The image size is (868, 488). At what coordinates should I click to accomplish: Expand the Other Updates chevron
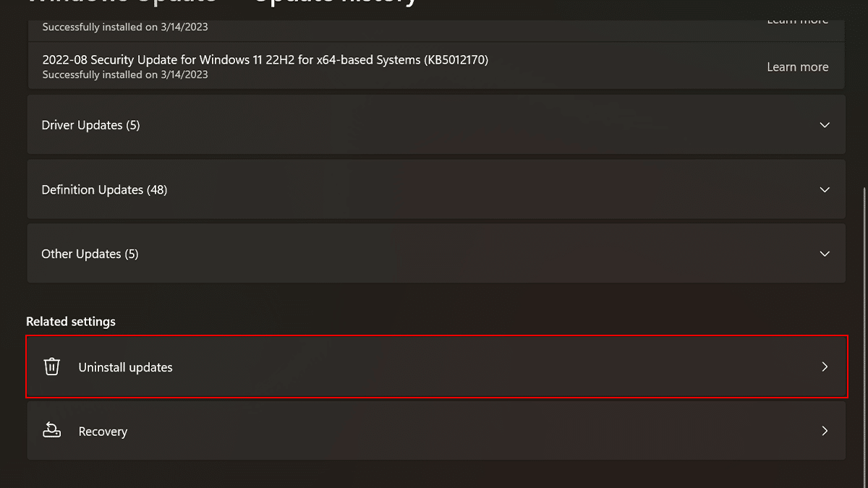(825, 254)
